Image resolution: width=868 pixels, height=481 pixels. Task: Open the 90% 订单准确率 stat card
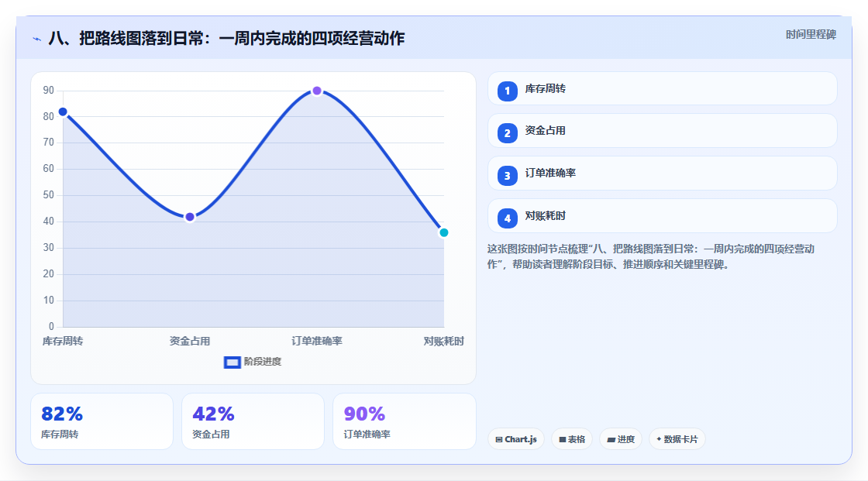pos(404,421)
